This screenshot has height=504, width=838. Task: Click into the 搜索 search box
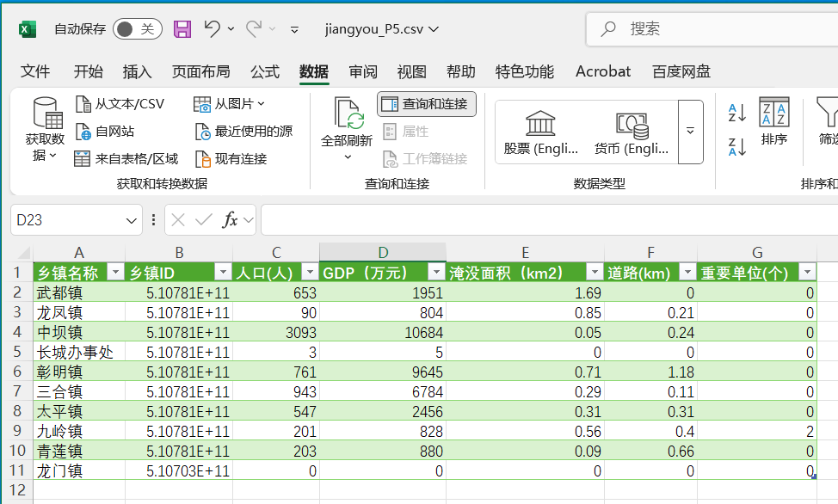(712, 29)
